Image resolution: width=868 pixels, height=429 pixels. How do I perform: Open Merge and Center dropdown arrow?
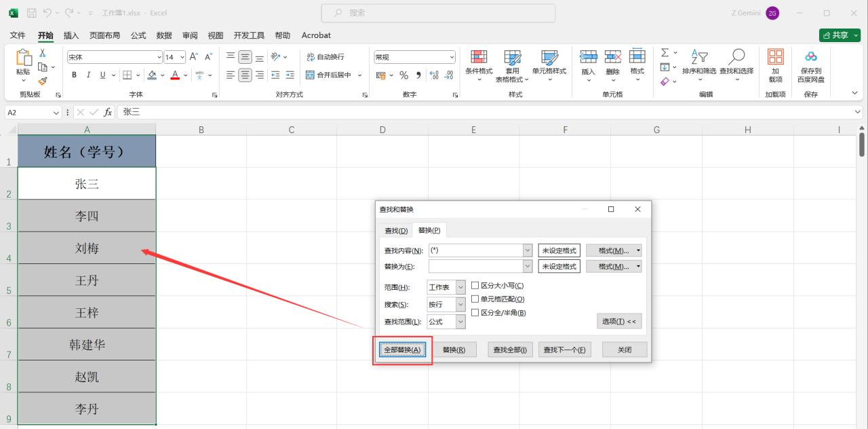(x=360, y=75)
